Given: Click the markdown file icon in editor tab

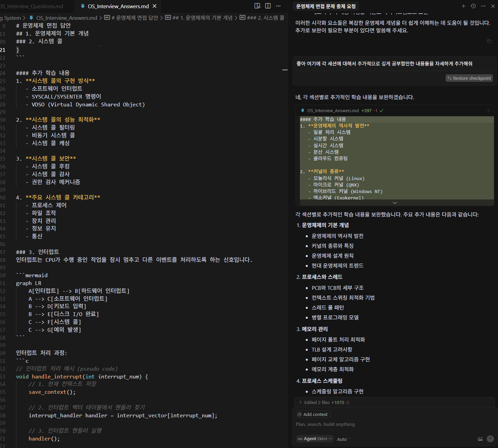Looking at the screenshot, I should pos(82,6).
